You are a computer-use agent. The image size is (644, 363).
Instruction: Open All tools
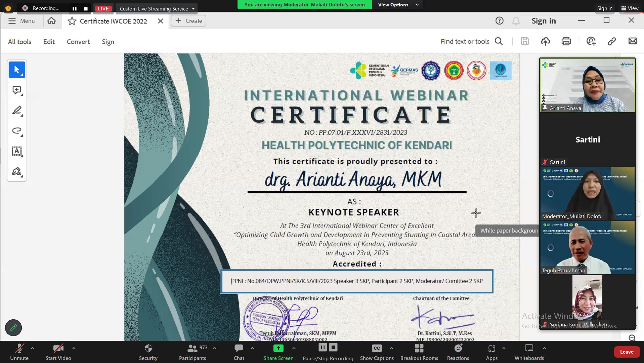[19, 42]
